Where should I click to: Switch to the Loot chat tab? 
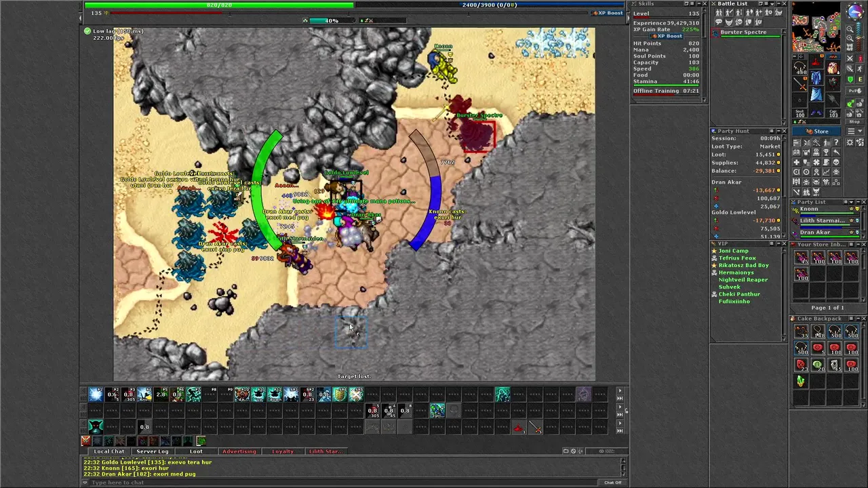pos(196,451)
